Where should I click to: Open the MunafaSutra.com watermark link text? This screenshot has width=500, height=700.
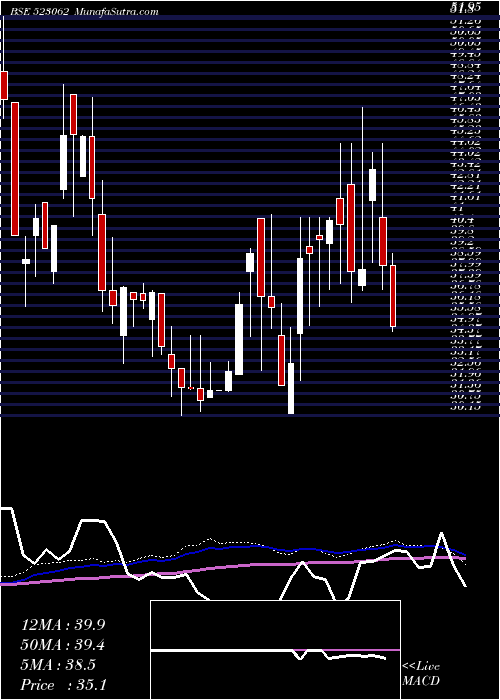pyautogui.click(x=116, y=12)
